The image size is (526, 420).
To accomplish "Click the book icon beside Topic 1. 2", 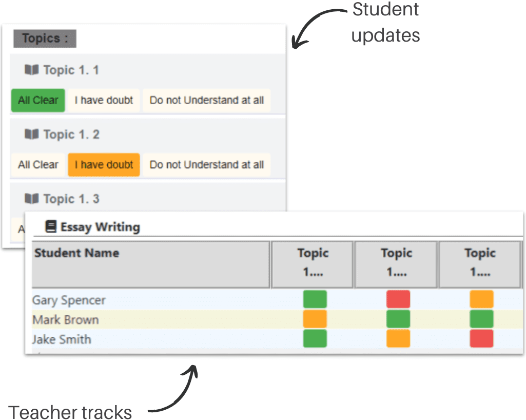I will pyautogui.click(x=31, y=135).
